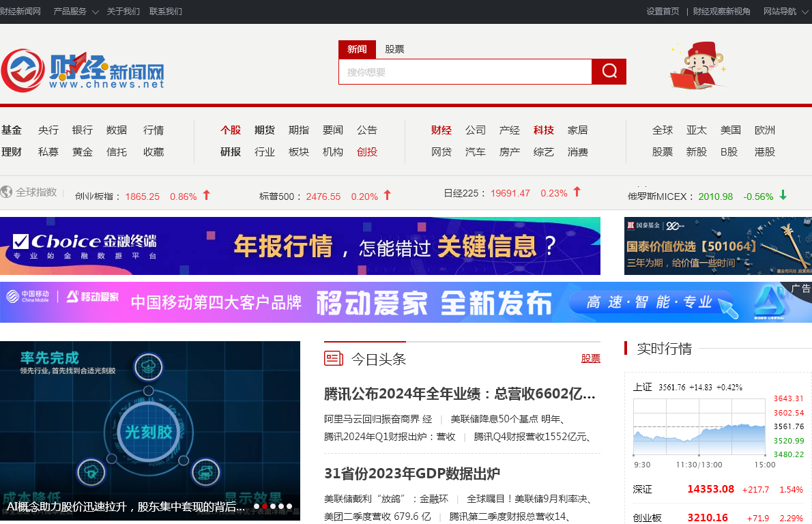Open the 期货 category

[265, 130]
